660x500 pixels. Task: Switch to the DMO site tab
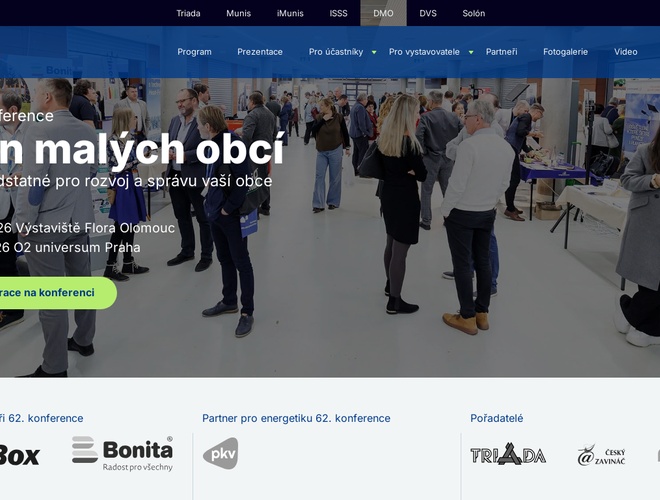[x=383, y=13]
